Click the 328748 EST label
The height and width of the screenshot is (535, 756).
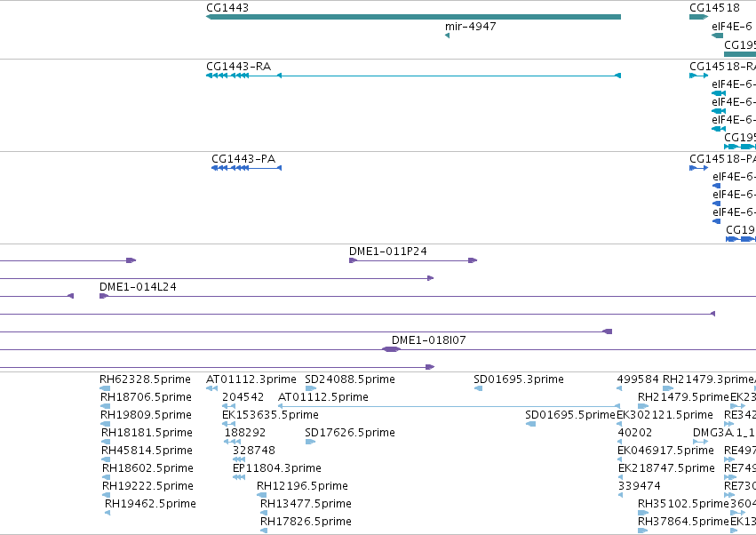pyautogui.click(x=253, y=451)
